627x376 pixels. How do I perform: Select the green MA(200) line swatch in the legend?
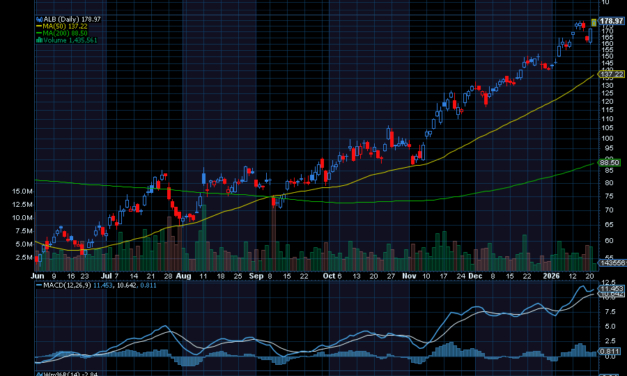tap(39, 33)
